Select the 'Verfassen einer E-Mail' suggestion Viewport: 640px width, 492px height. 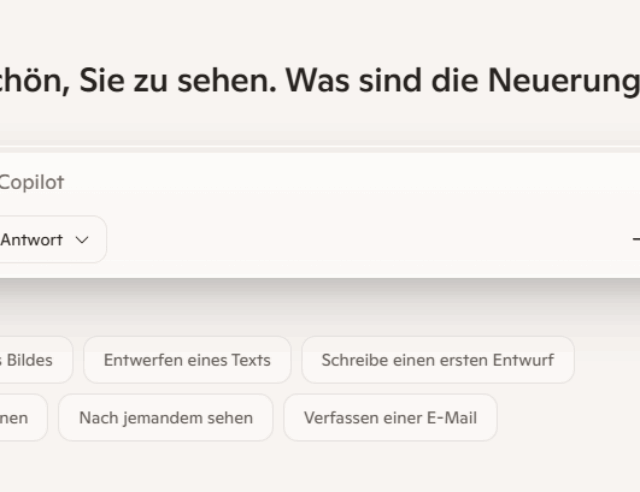(x=390, y=418)
